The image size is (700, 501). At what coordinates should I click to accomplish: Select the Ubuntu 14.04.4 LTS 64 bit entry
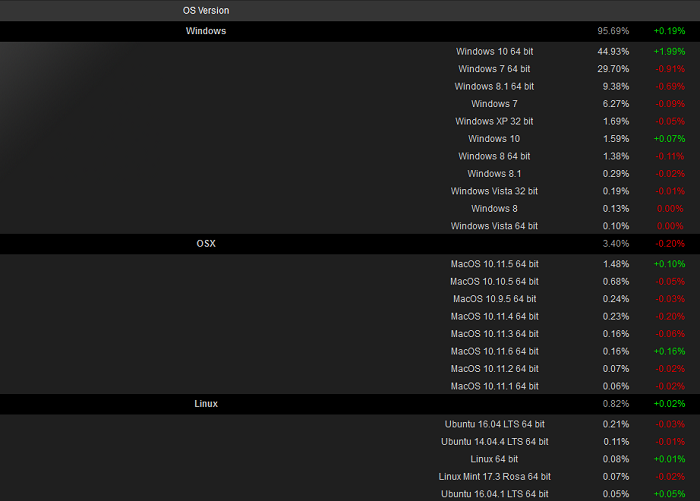(494, 441)
